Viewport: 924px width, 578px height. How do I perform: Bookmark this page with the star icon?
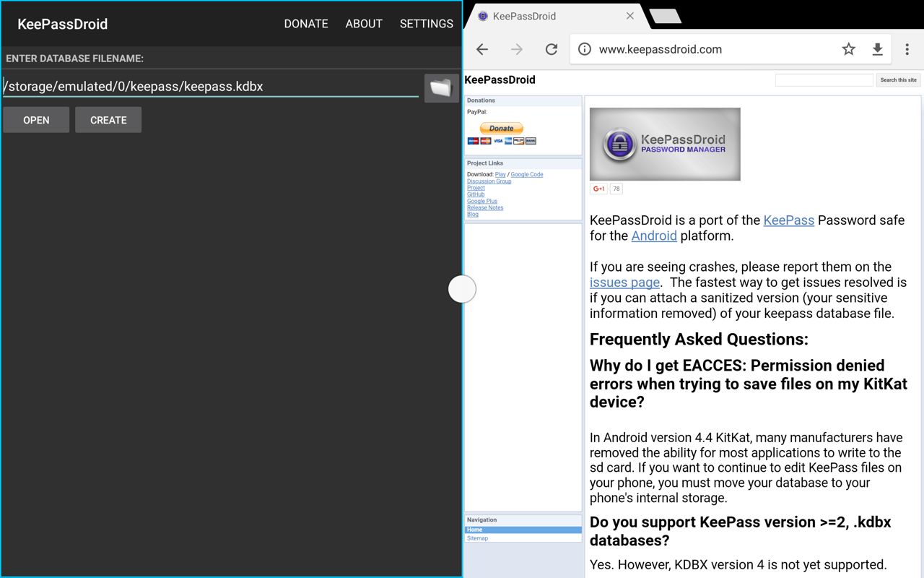(x=849, y=49)
